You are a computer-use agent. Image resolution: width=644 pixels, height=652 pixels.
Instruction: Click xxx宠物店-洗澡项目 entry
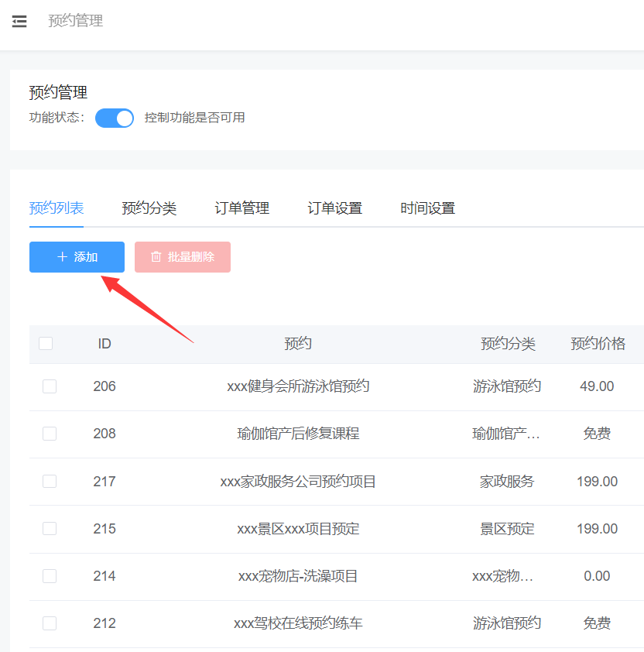298,576
